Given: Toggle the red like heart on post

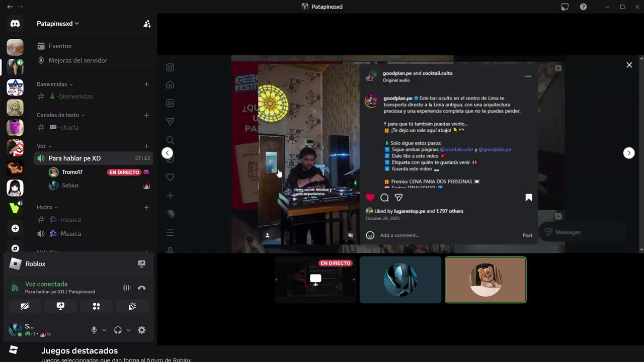Looking at the screenshot, I should coord(370,198).
